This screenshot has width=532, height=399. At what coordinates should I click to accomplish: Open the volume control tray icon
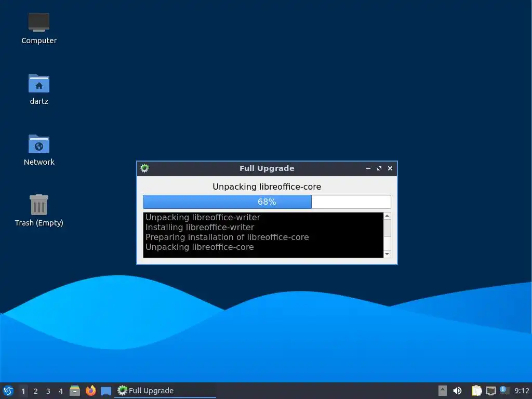(457, 391)
